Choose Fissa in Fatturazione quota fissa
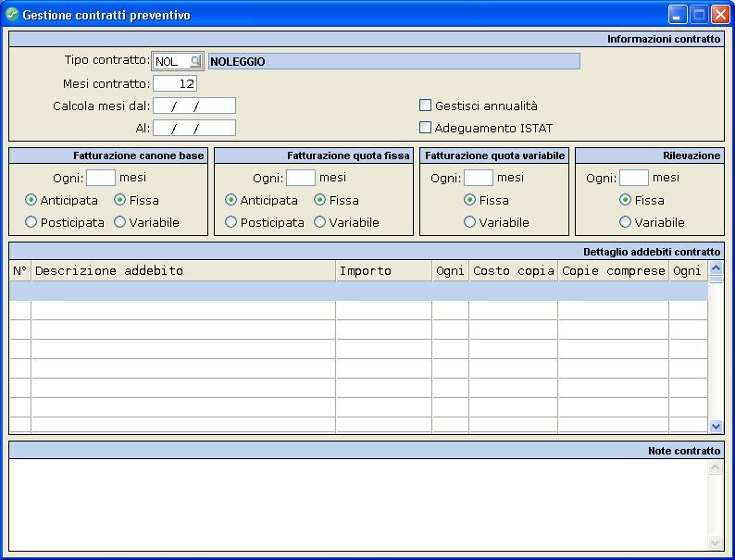 [319, 200]
